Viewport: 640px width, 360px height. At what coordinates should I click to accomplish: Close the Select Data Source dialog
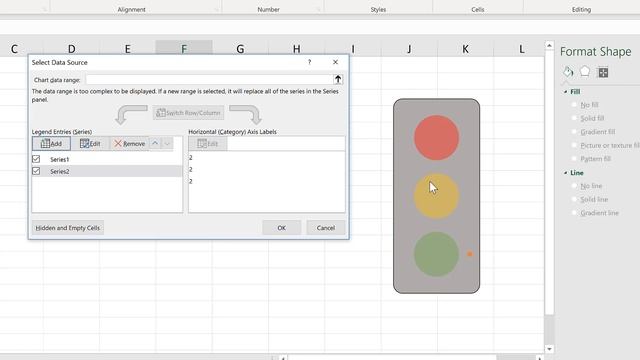[336, 62]
